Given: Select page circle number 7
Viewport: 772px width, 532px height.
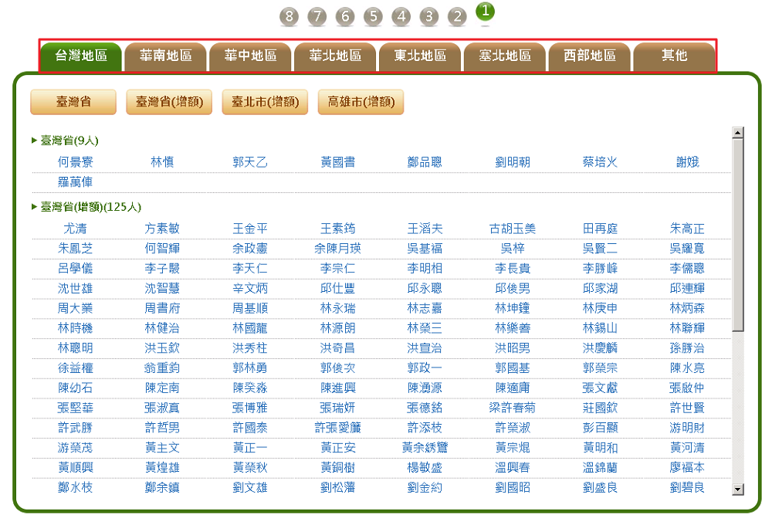Looking at the screenshot, I should point(317,16).
